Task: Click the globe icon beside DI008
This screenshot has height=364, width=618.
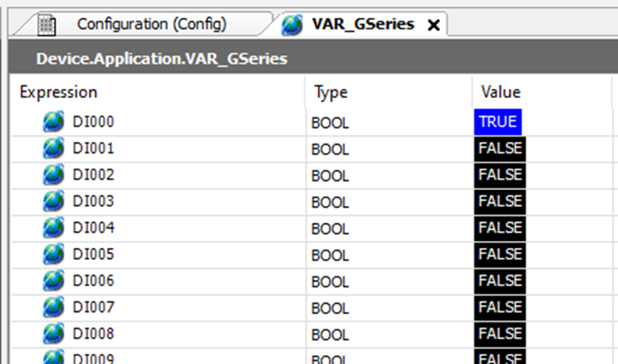Action: click(x=54, y=335)
